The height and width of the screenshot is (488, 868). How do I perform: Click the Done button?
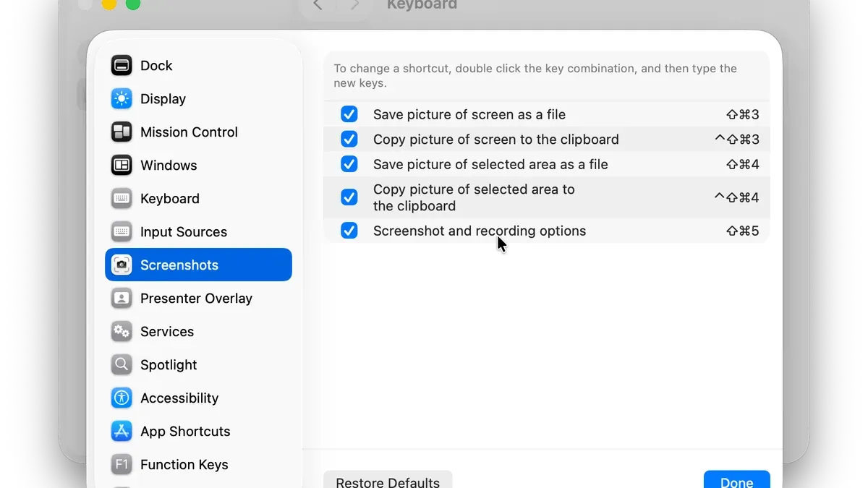(x=737, y=480)
